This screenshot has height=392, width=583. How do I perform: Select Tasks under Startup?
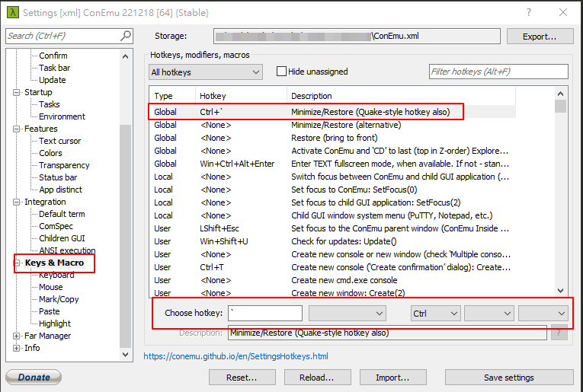pyautogui.click(x=49, y=104)
